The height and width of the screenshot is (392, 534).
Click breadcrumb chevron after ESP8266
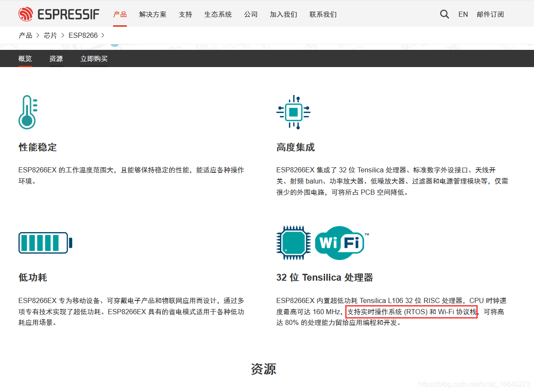tap(103, 35)
